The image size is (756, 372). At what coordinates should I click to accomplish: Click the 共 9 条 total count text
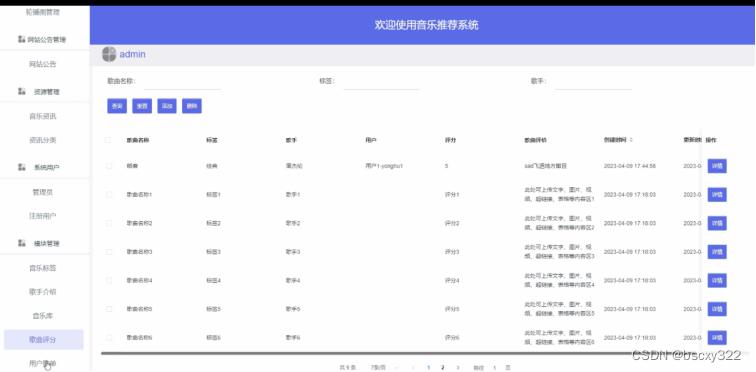click(x=348, y=367)
